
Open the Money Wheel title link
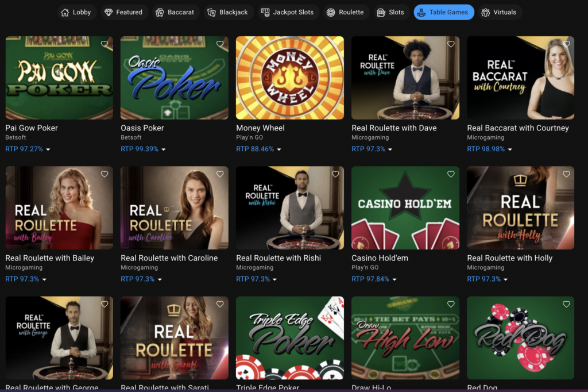[261, 128]
